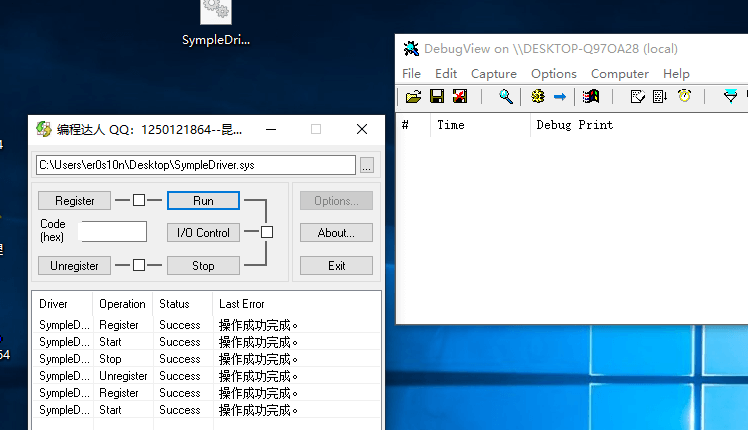Toggle the Auto Scroll icon in DebugView
Image resolution: width=748 pixels, height=430 pixels.
coord(660,97)
